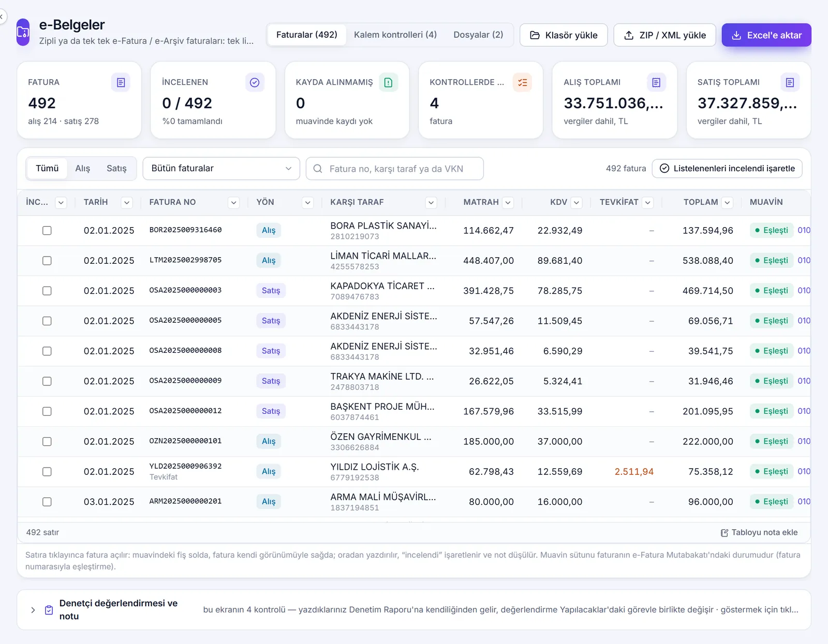The width and height of the screenshot is (828, 644).
Task: Tick the checkbox for invoice OZN2025000000101
Action: pyautogui.click(x=47, y=442)
